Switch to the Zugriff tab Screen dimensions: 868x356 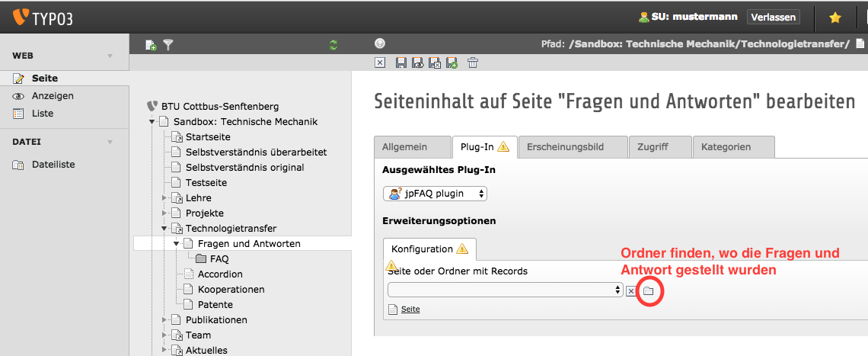tap(660, 147)
